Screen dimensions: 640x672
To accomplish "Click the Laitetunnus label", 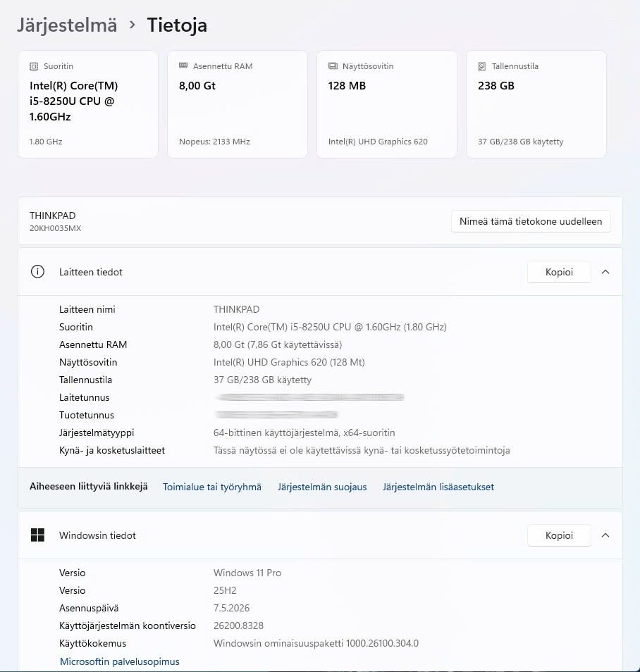I will [x=84, y=397].
